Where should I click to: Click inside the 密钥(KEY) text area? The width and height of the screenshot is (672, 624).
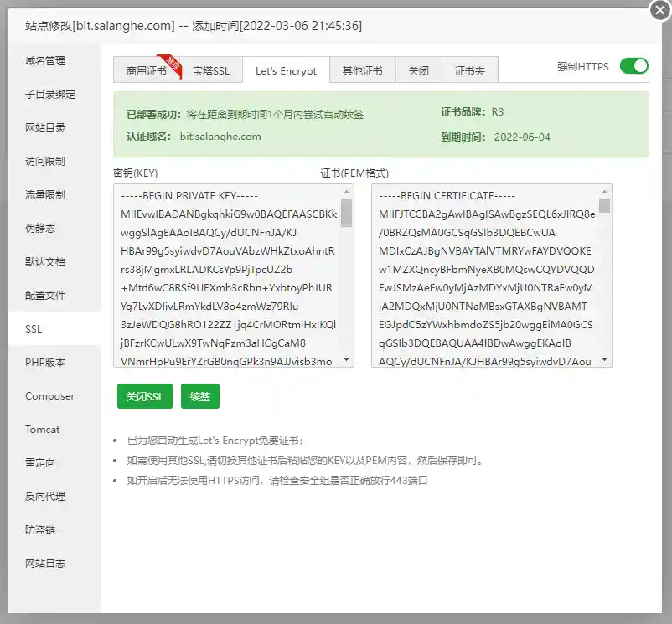click(x=226, y=276)
